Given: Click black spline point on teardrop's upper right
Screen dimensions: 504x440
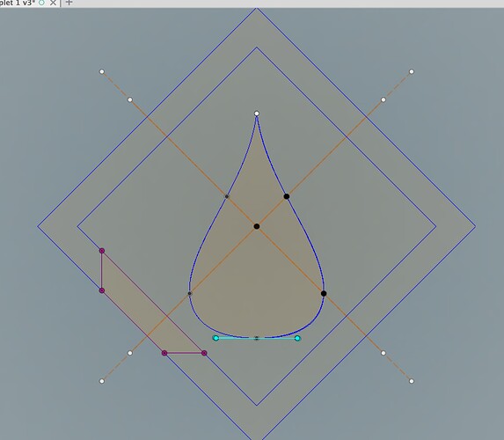Looking at the screenshot, I should [x=287, y=196].
